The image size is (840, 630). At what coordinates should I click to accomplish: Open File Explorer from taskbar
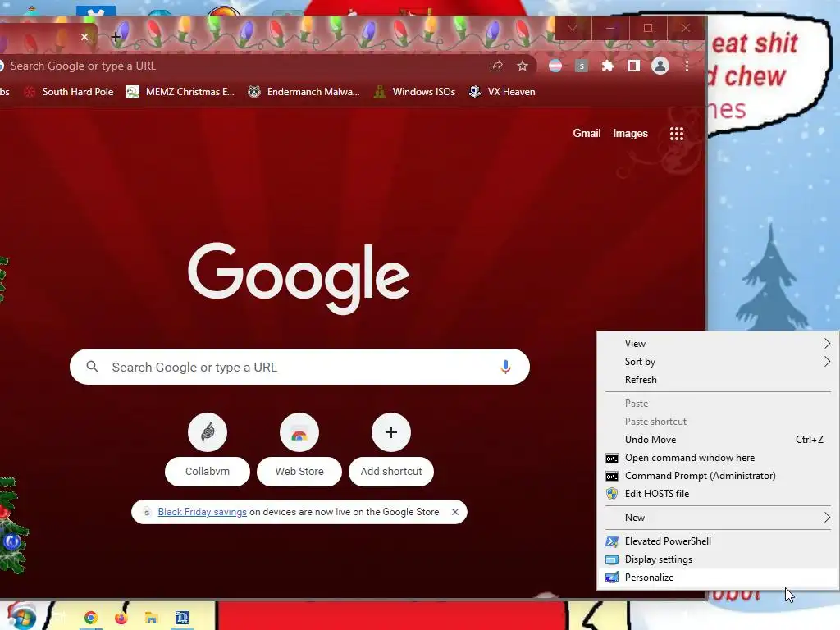pos(151,619)
